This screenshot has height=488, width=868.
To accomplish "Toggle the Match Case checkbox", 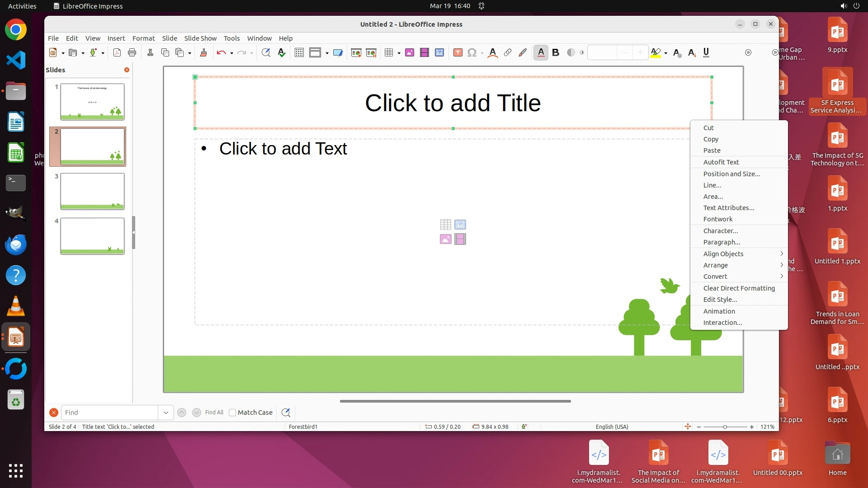I will [232, 413].
